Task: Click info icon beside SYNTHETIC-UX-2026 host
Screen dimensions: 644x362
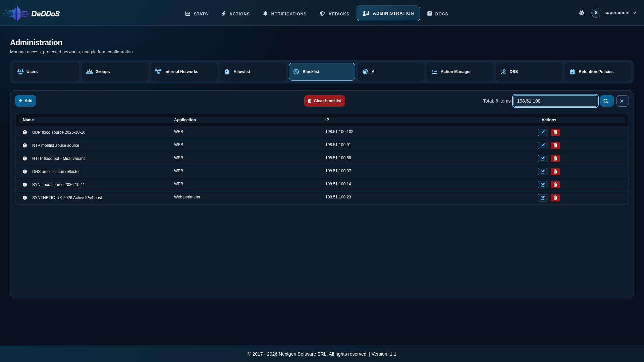Action: click(25, 198)
